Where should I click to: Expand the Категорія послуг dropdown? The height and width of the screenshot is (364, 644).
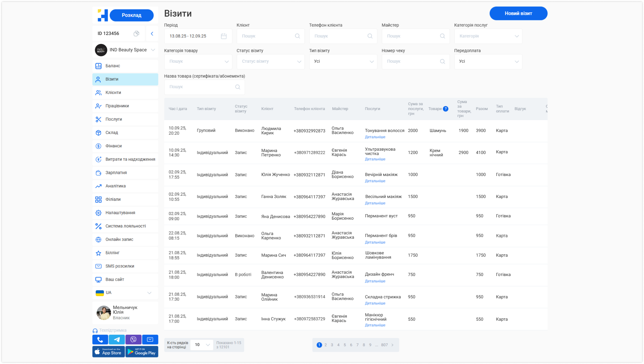(x=488, y=36)
